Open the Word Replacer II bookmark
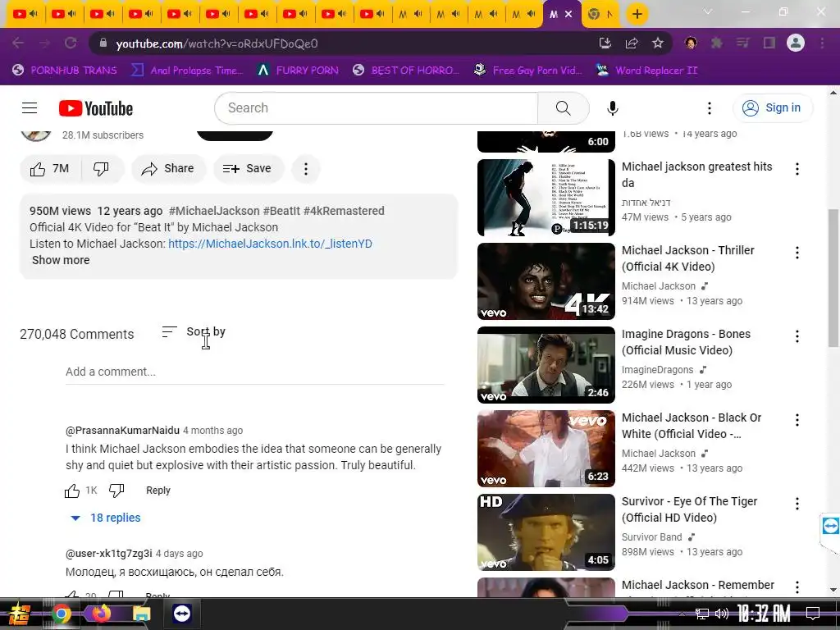This screenshot has width=840, height=630. click(x=647, y=71)
